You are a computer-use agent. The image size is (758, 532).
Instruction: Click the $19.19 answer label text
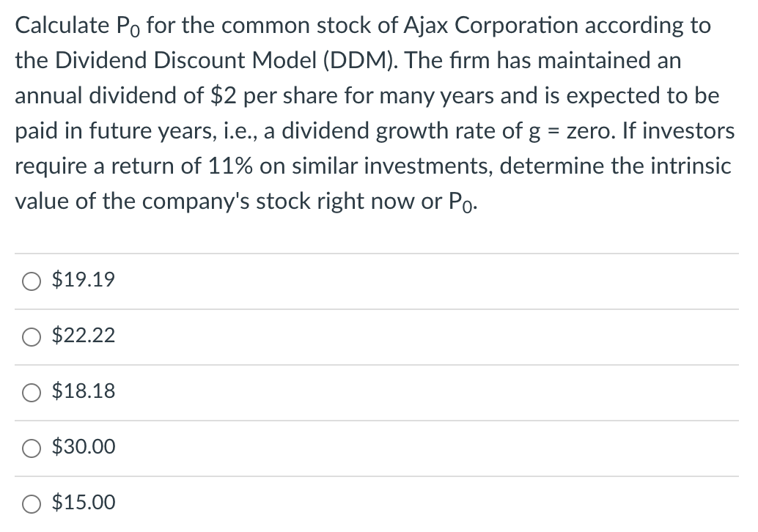(84, 279)
